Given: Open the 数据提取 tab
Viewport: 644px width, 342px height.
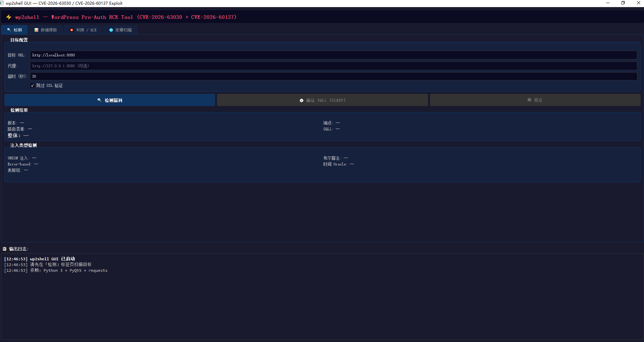Looking at the screenshot, I should [x=46, y=30].
